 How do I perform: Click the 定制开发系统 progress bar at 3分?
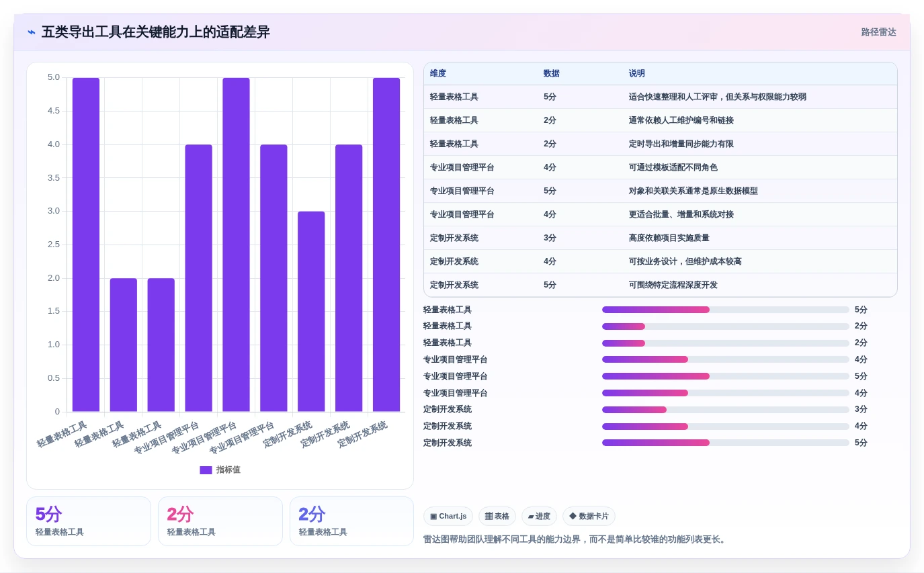726,410
